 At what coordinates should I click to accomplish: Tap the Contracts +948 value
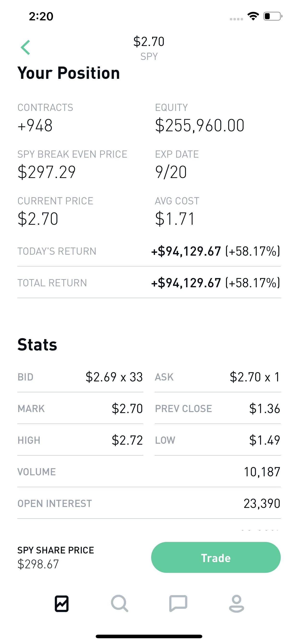pyautogui.click(x=35, y=125)
